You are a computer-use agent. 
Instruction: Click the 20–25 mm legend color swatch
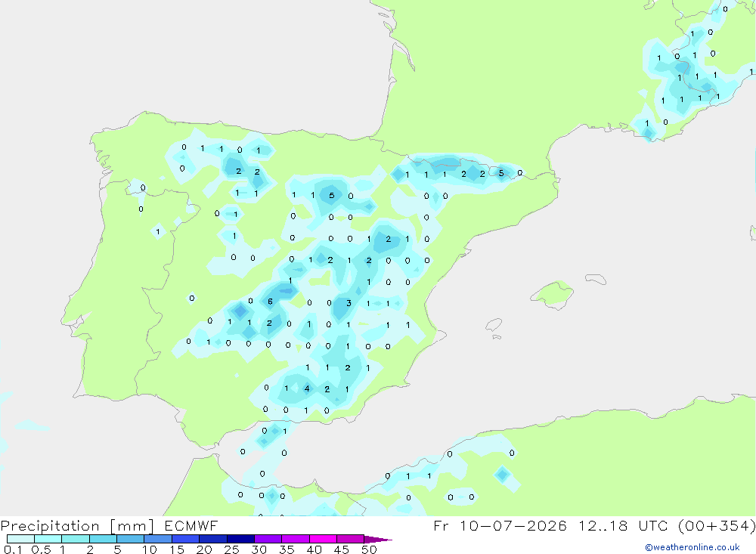(x=213, y=539)
